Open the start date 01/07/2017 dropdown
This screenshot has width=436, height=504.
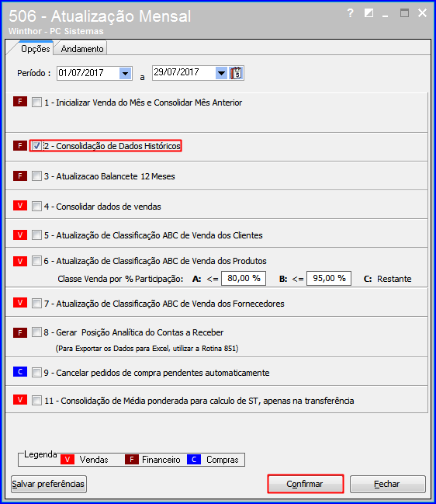125,73
